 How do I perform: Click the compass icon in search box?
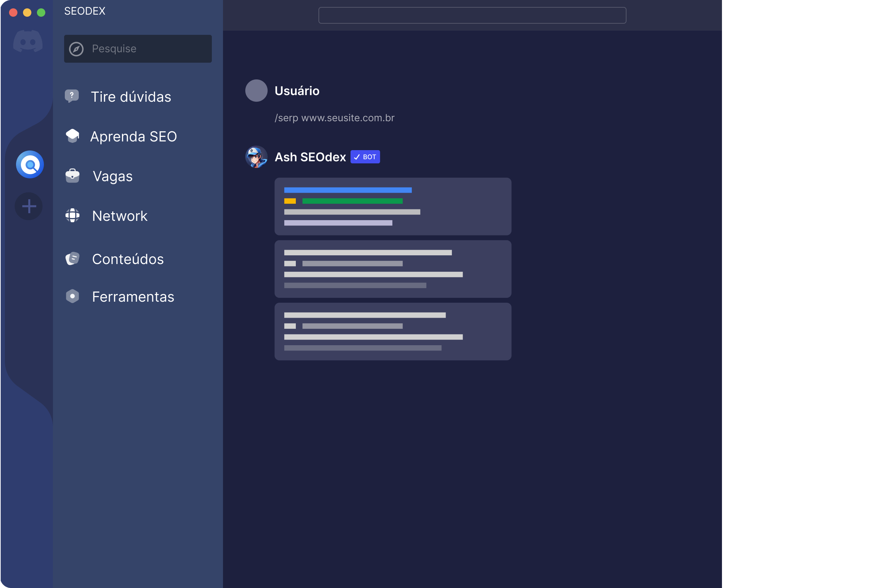[76, 49]
